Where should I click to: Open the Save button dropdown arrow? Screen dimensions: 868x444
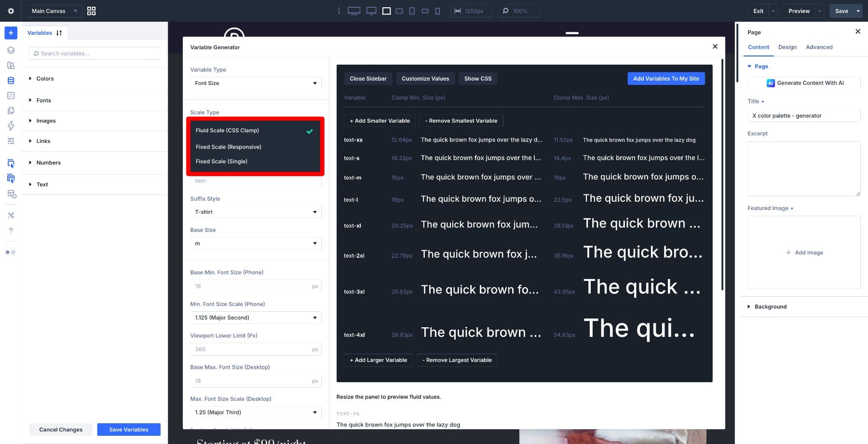point(858,11)
